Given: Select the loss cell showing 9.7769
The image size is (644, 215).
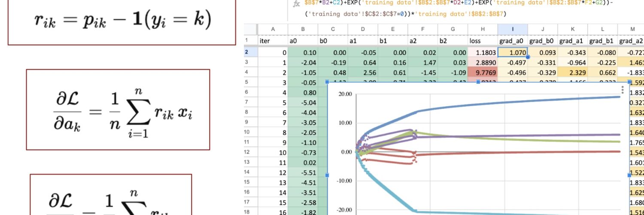Looking at the screenshot, I should 483,72.
